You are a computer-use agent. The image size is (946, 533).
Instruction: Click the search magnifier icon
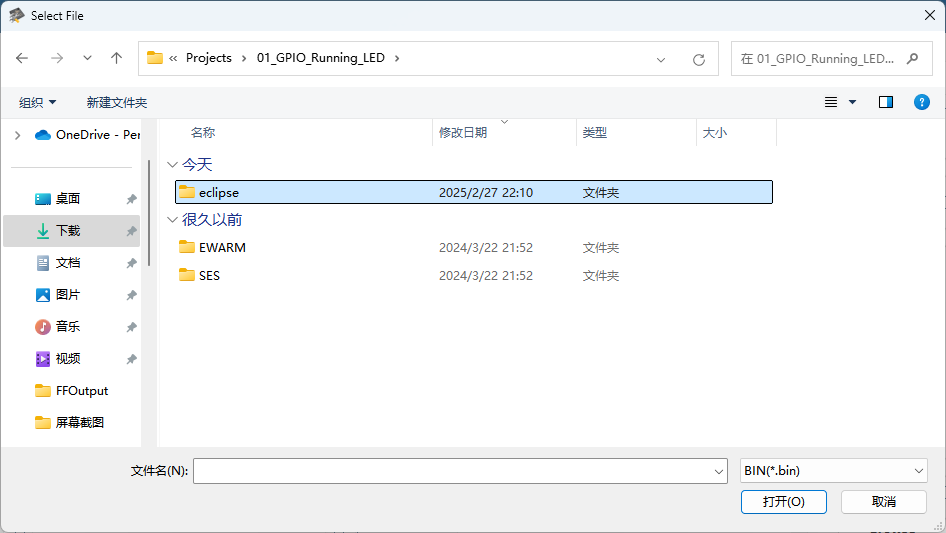[912, 58]
